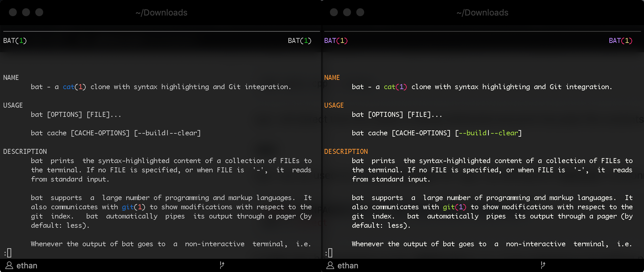Click 'default: less).' line in left terminal

pos(60,225)
